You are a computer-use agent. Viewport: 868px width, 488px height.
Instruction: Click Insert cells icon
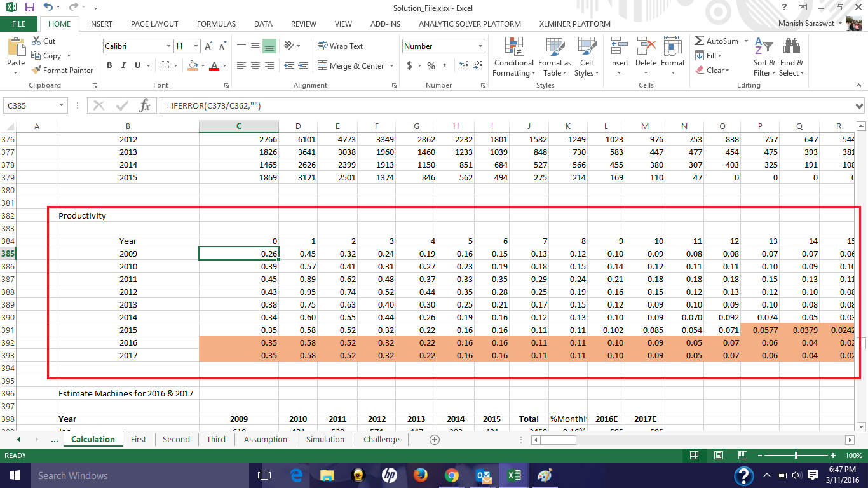pyautogui.click(x=619, y=46)
